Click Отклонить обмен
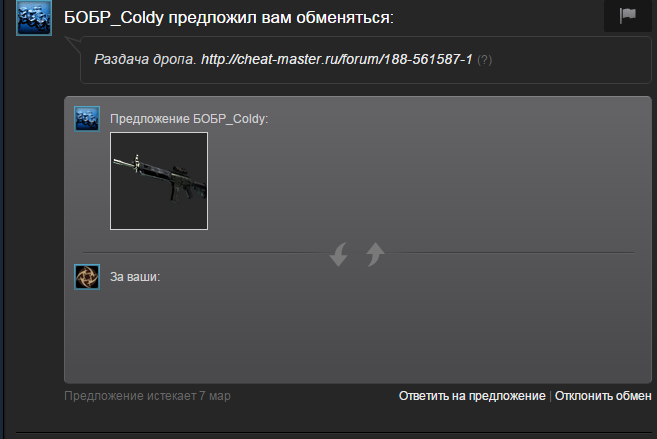 [x=603, y=396]
